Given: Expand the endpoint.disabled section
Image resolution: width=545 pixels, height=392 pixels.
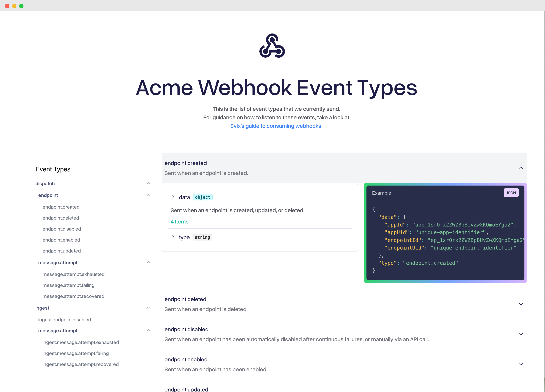Looking at the screenshot, I should coord(521,334).
